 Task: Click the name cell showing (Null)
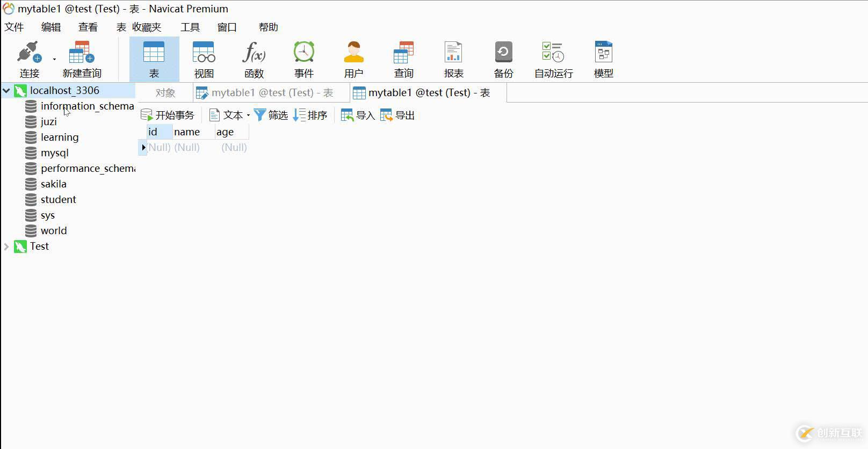pyautogui.click(x=194, y=147)
